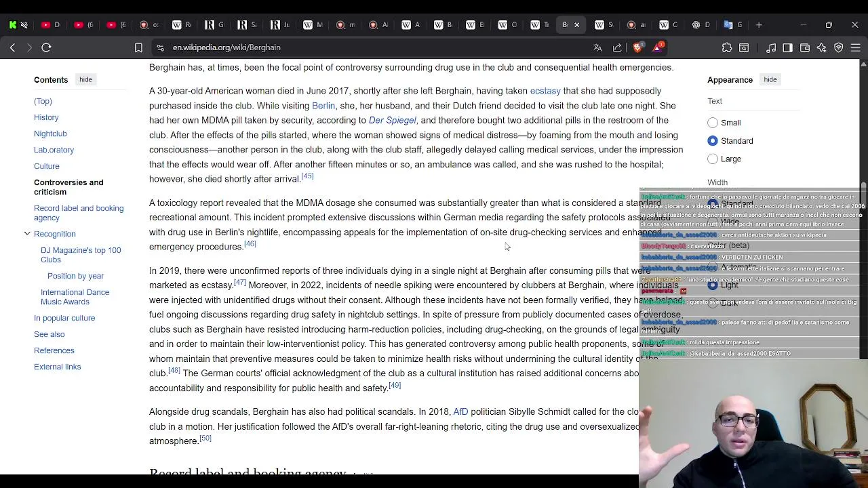
Task: Open the extensions puzzle icon
Action: (727, 47)
